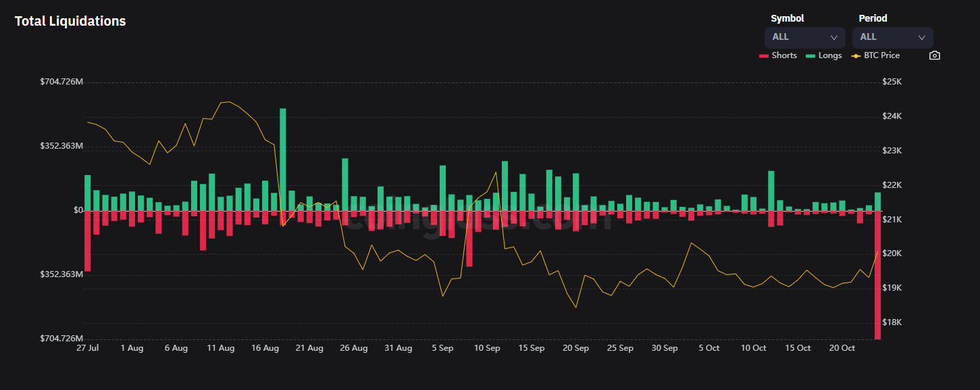Click the Total Liquidations chart title
This screenshot has height=390, width=980.
coord(70,21)
